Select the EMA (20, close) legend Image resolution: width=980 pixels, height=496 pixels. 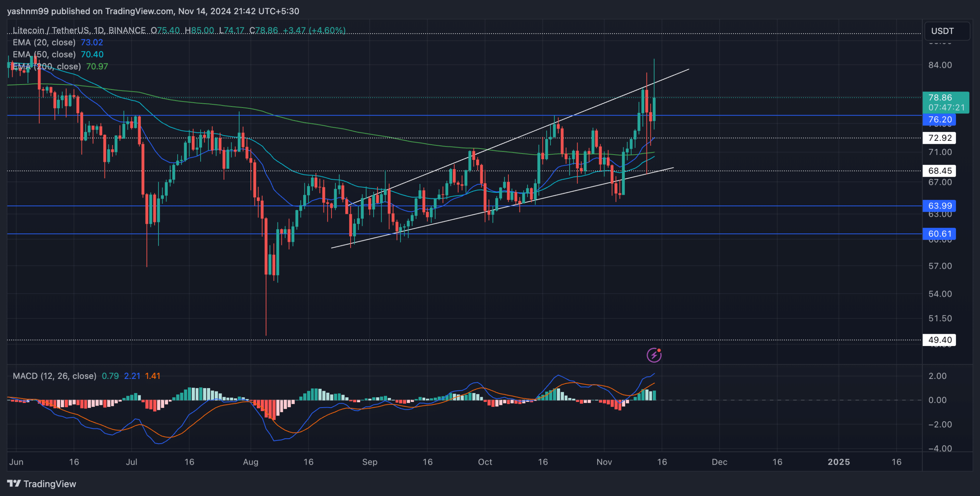pyautogui.click(x=44, y=42)
